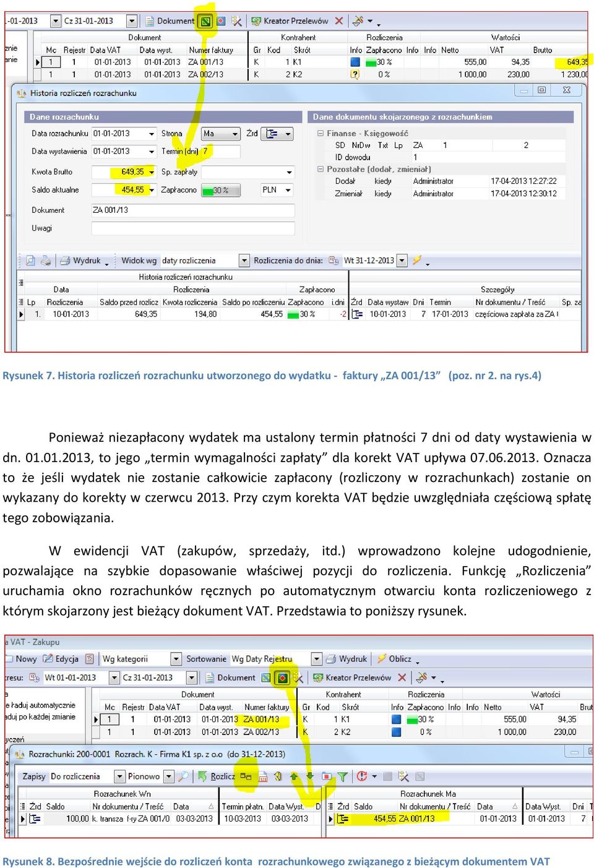
Task: Click the Źrd icon in the 100,00 k. transza row
Action: pyautogui.click(x=35, y=819)
